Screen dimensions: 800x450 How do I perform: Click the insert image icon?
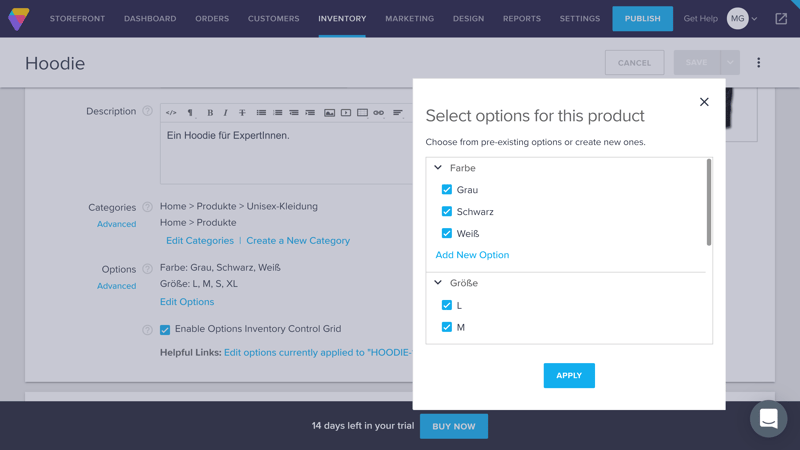tap(329, 113)
